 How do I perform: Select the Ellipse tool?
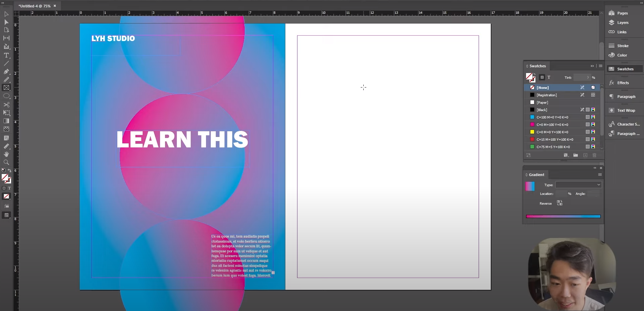6,96
